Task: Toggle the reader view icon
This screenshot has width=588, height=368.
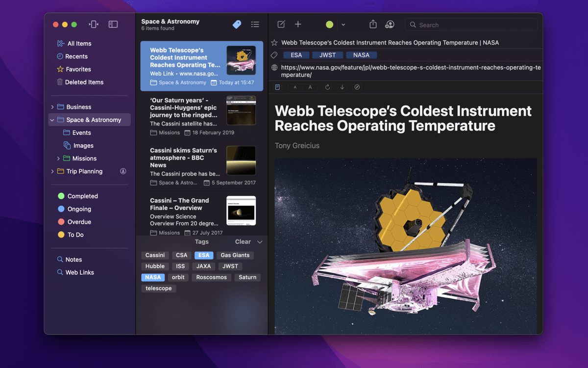Action: pos(277,87)
